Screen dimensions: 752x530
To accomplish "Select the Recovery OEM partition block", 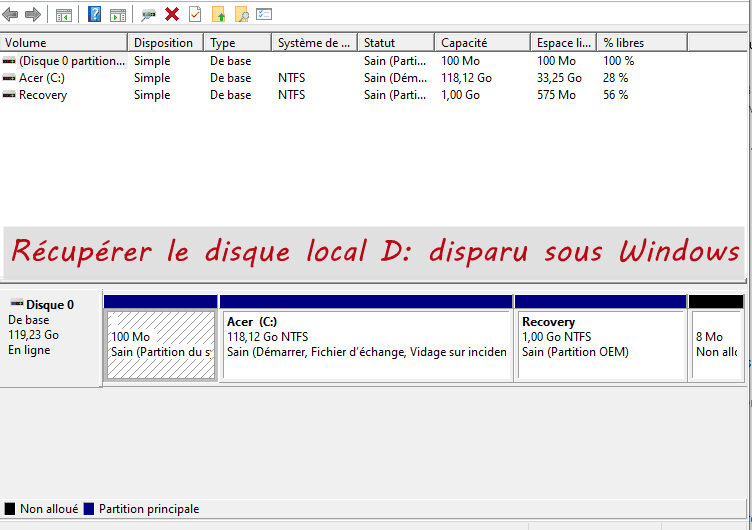I will click(600, 345).
